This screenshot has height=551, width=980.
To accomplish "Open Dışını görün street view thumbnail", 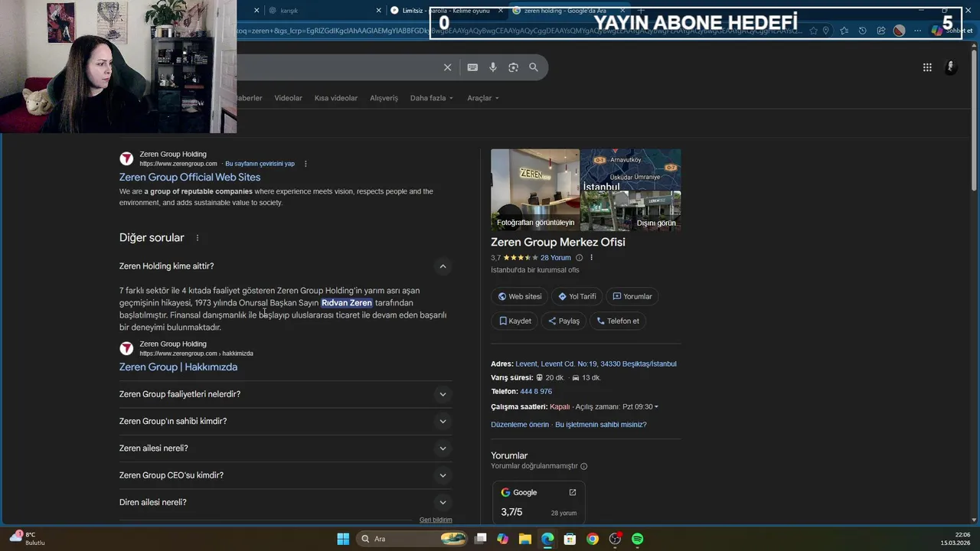I will (x=631, y=211).
